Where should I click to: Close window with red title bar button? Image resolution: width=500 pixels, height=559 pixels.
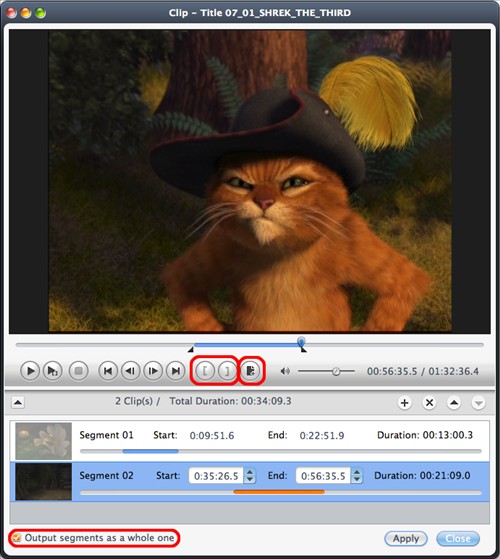pyautogui.click(x=12, y=13)
